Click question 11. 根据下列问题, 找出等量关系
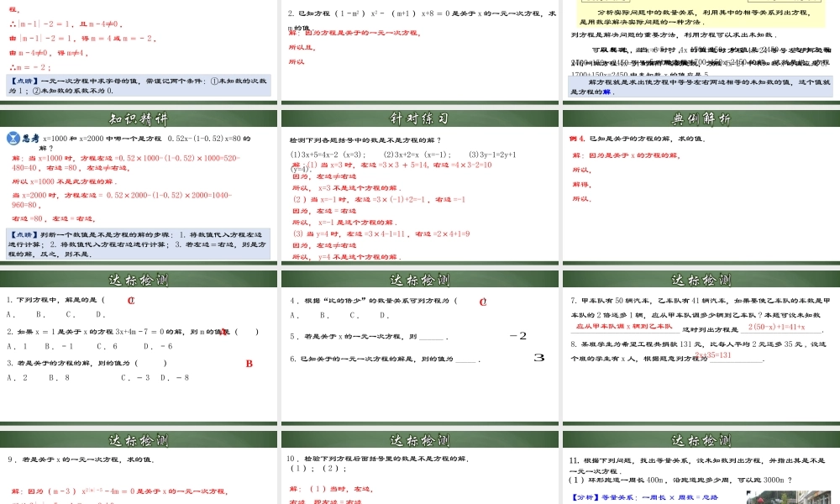840x504 pixels. click(697, 466)
